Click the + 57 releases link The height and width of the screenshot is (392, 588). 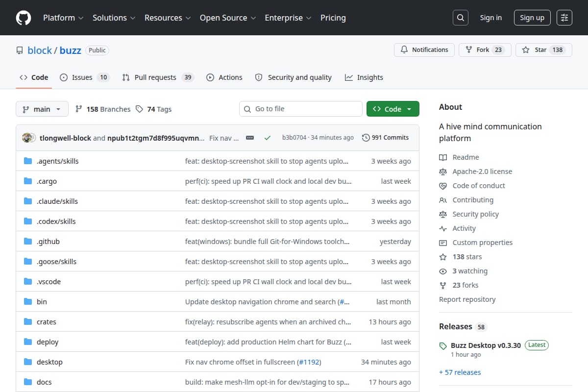460,372
